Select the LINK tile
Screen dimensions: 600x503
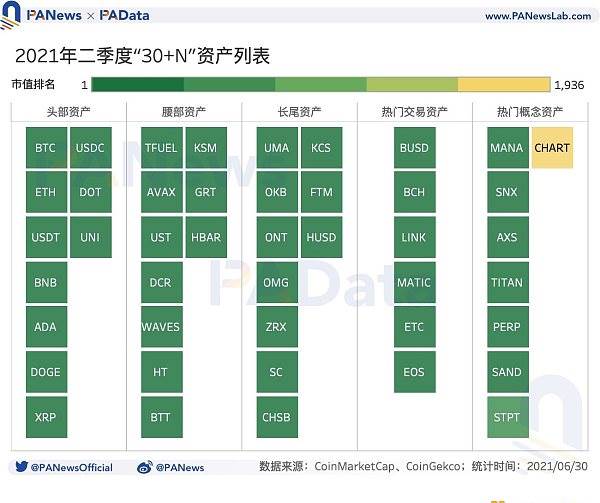pyautogui.click(x=415, y=237)
